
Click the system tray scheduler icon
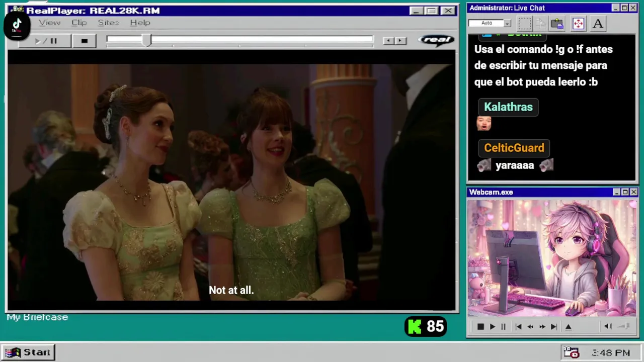(571, 352)
